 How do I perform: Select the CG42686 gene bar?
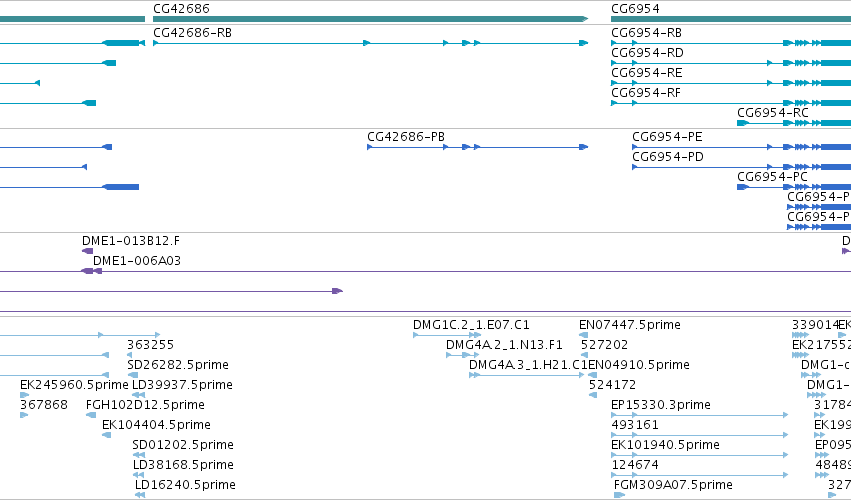370,19
